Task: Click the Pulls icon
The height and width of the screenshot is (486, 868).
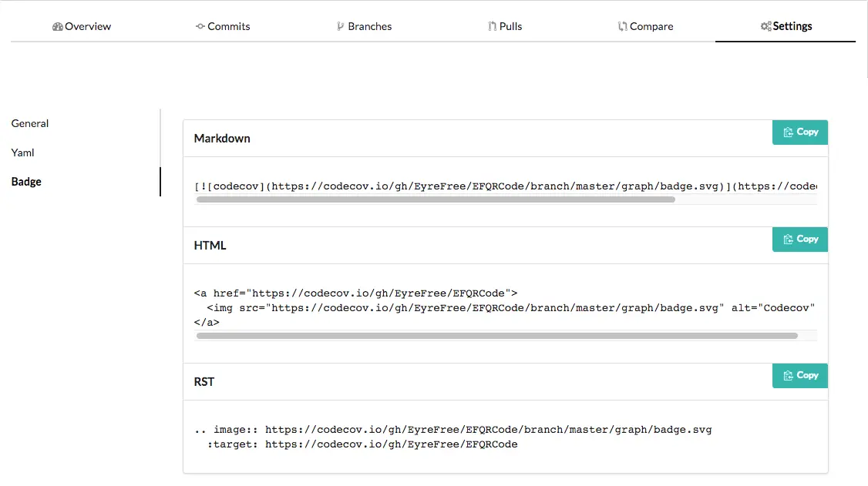Action: click(x=492, y=26)
